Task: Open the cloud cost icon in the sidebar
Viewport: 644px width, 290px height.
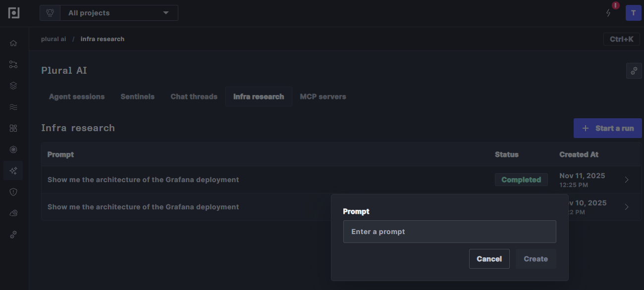Action: pyautogui.click(x=13, y=213)
